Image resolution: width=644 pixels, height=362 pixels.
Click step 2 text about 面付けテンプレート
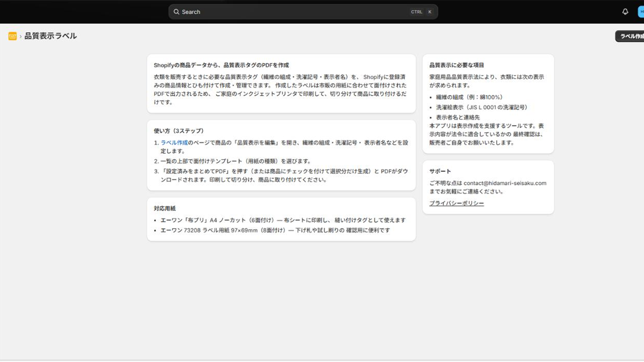236,161
